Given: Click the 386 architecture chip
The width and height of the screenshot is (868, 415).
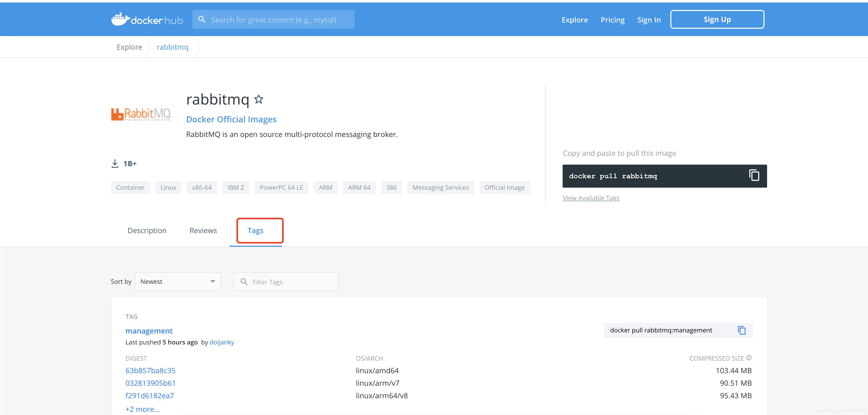Looking at the screenshot, I should pyautogui.click(x=391, y=188).
